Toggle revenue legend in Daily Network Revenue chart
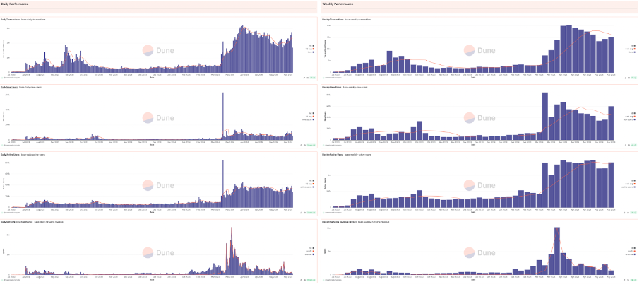 point(309,254)
